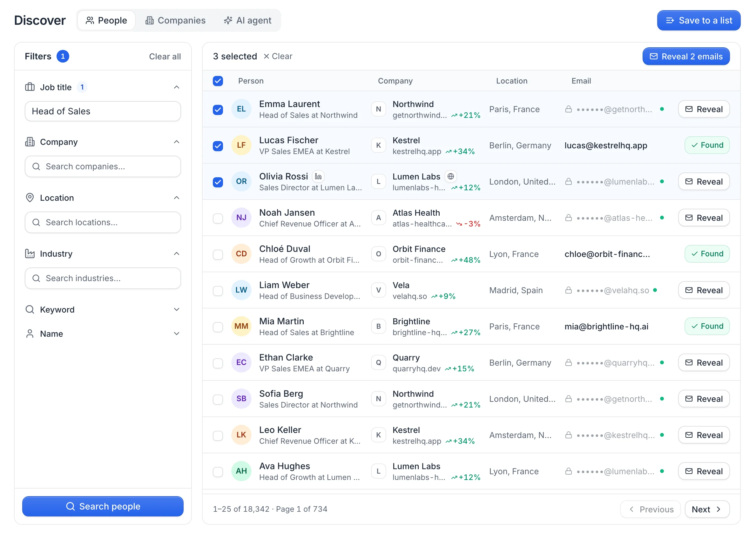Viewport: 756px width, 540px height.
Task: Uncheck Emma Laurent's row checkbox
Action: pyautogui.click(x=218, y=109)
